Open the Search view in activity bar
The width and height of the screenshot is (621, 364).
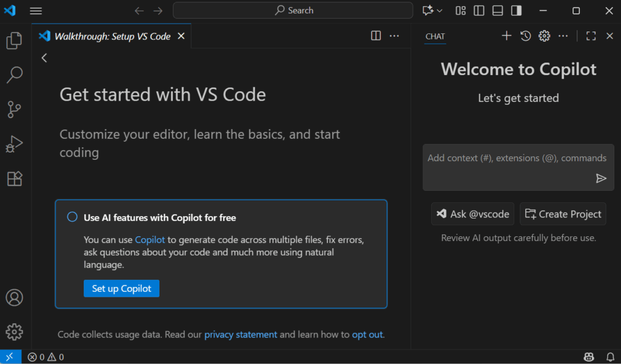click(x=14, y=75)
